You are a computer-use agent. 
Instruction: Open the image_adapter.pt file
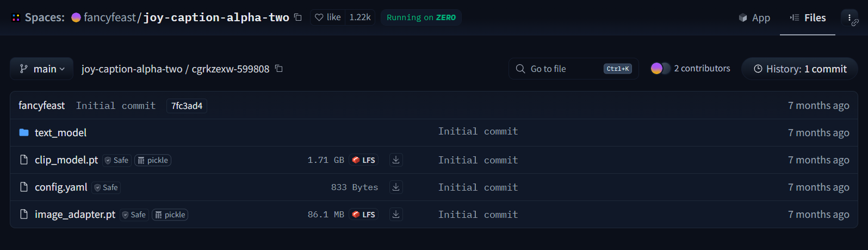tap(75, 215)
